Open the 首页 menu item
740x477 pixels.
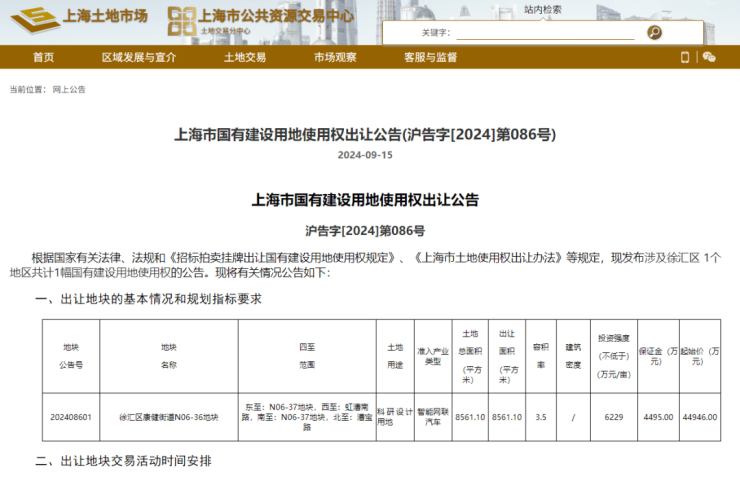pos(43,57)
